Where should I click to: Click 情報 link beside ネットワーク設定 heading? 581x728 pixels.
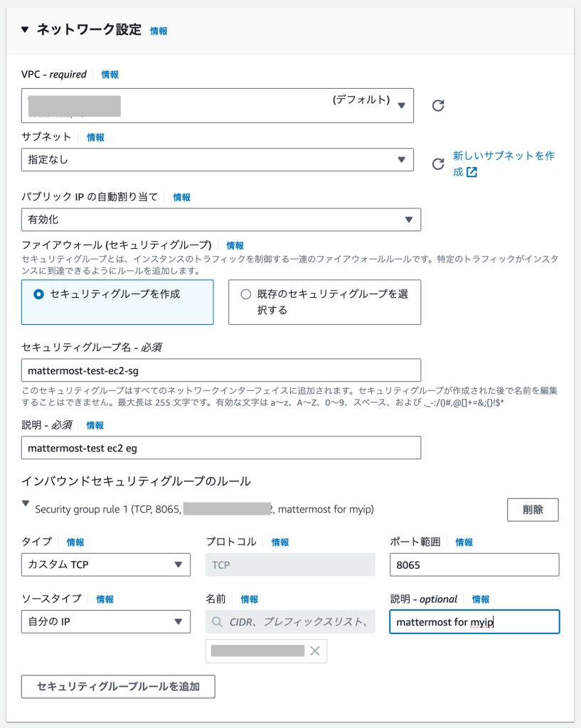pos(159,31)
